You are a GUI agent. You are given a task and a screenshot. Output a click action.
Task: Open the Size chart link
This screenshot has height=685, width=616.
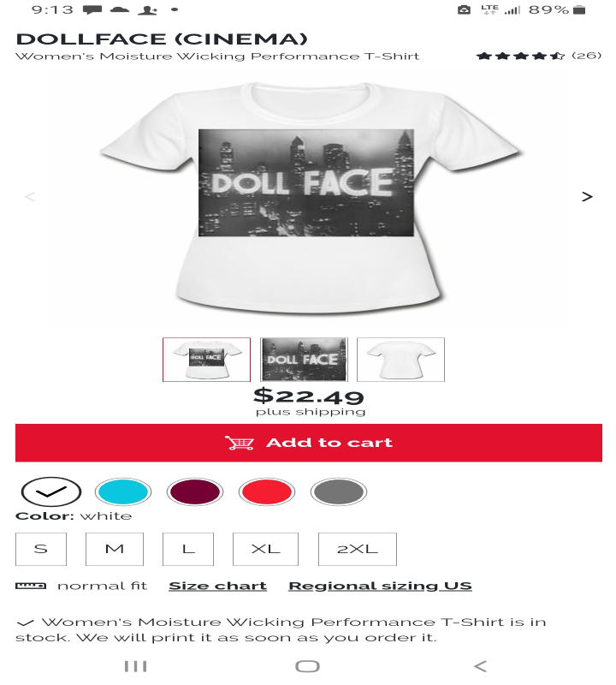(218, 586)
